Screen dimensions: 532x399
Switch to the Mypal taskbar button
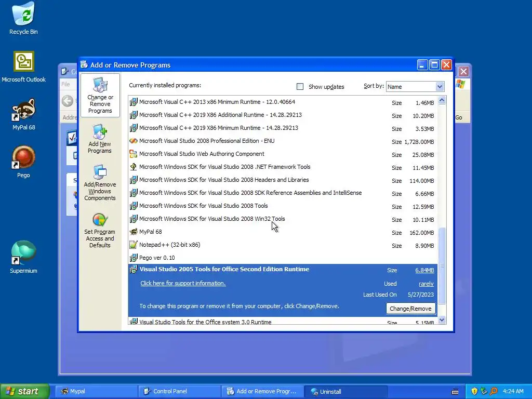[96, 391]
